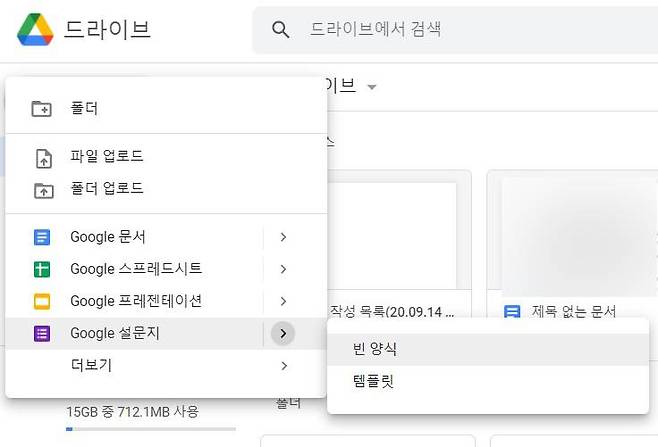The width and height of the screenshot is (658, 447).
Task: Select 템플릿 from the submenu
Action: pyautogui.click(x=373, y=381)
